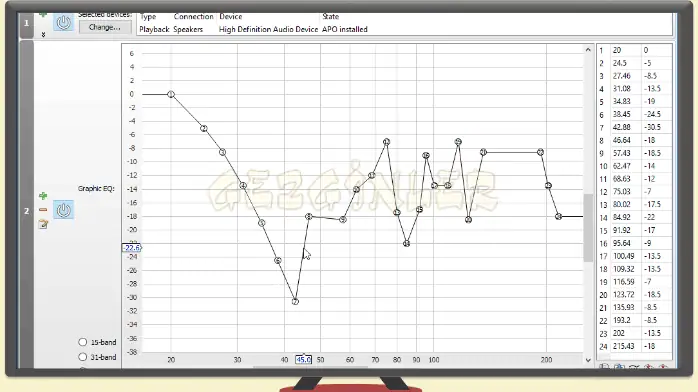The height and width of the screenshot is (392, 698).
Task: Click the APO installed state cell
Action: point(345,29)
